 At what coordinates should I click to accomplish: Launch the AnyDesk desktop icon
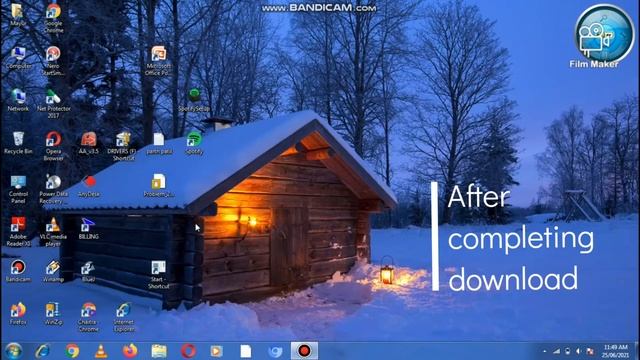pos(89,186)
